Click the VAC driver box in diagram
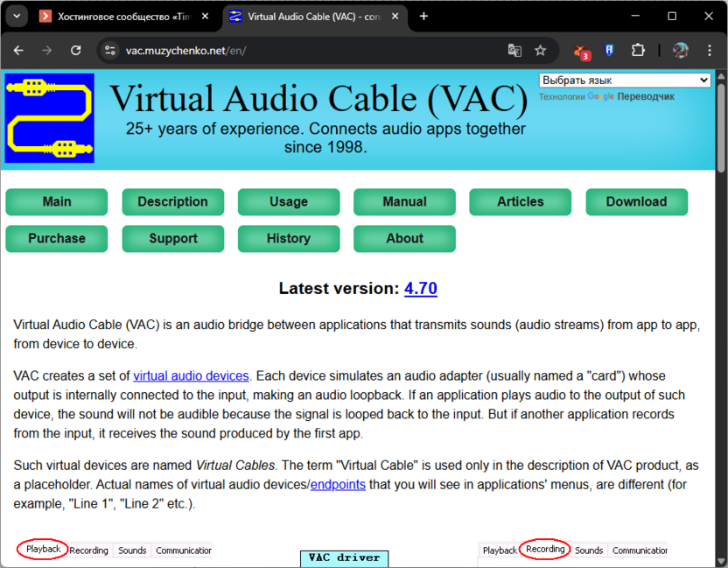 click(344, 558)
